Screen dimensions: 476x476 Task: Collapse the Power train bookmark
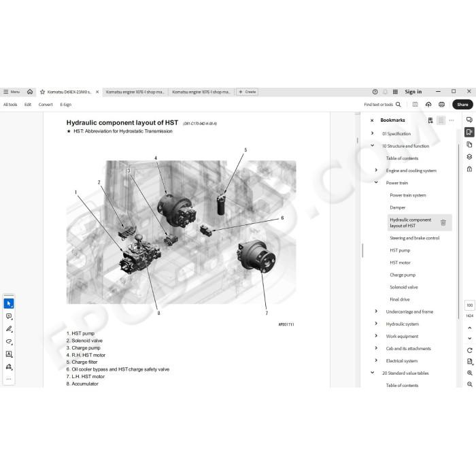tap(376, 182)
